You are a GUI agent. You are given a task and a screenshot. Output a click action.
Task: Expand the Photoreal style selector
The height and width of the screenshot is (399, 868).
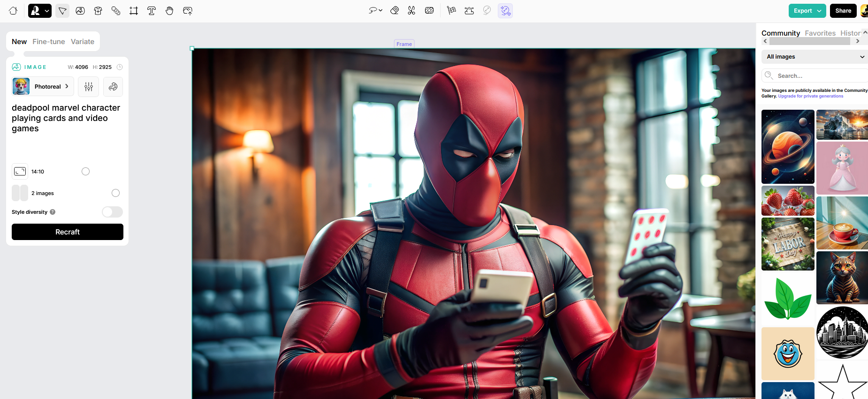coord(43,86)
